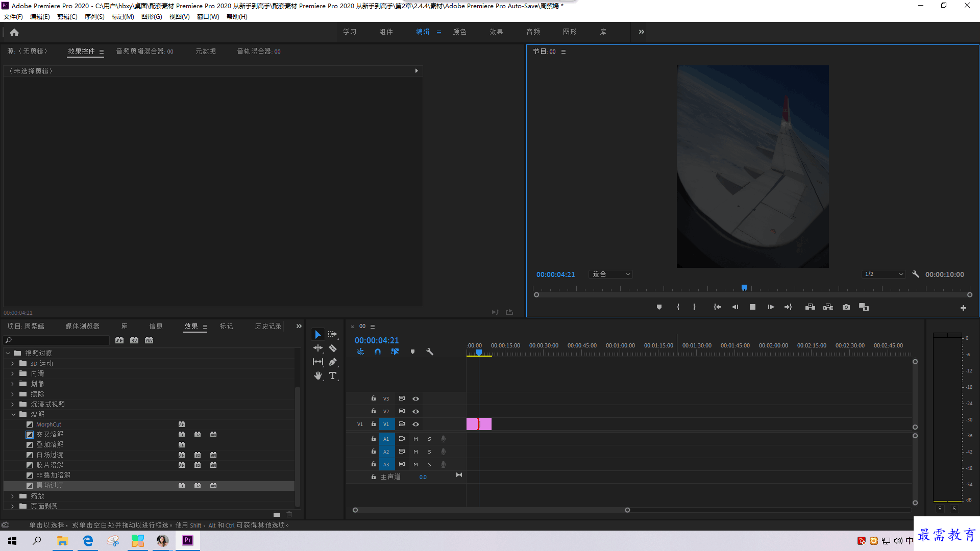The height and width of the screenshot is (551, 980).
Task: Select the Pen tool
Action: [x=333, y=362]
